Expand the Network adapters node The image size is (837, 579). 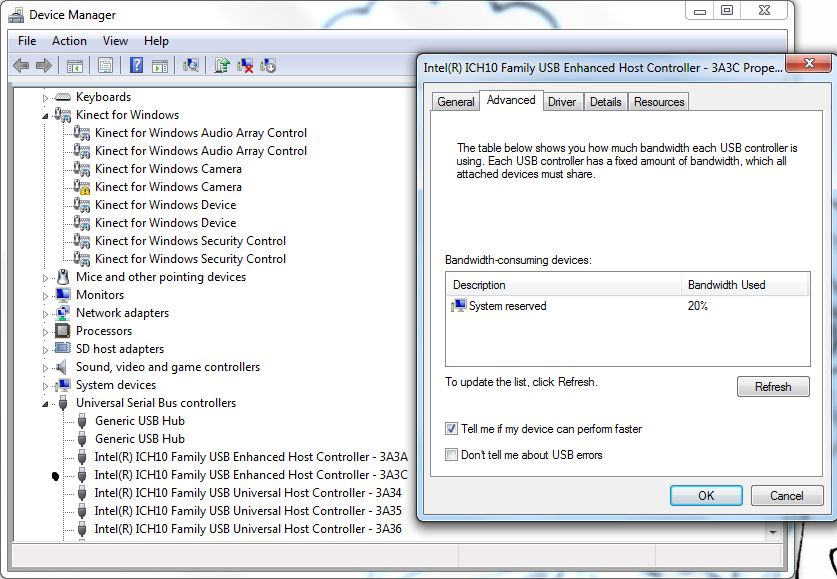click(45, 314)
